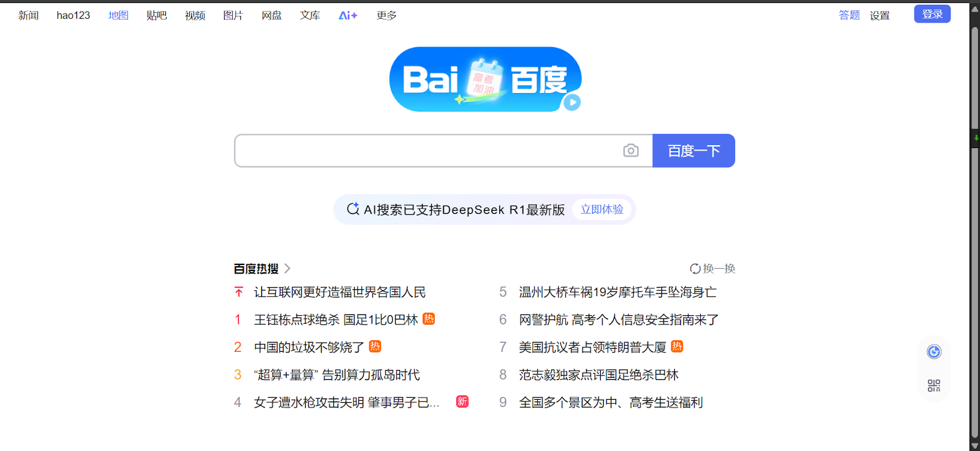Open 让互联网更好造福世界各国人民
Viewport: 980px width, 451px height.
[x=340, y=293]
